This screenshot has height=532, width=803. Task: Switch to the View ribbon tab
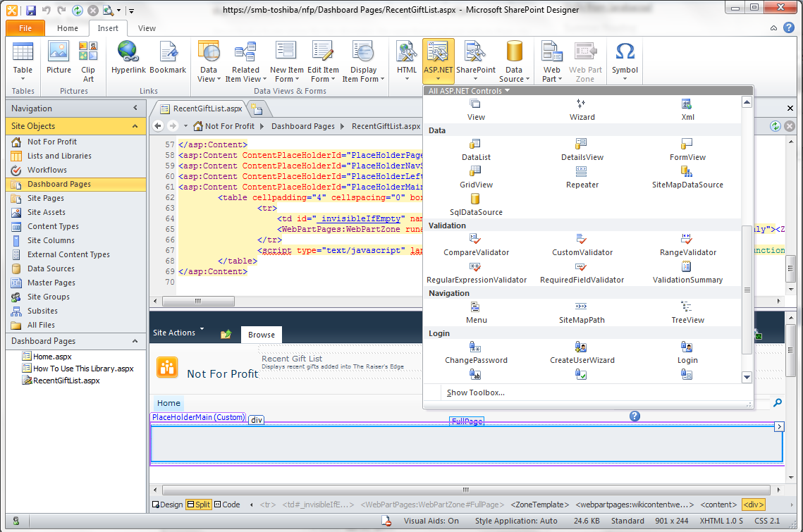(147, 28)
